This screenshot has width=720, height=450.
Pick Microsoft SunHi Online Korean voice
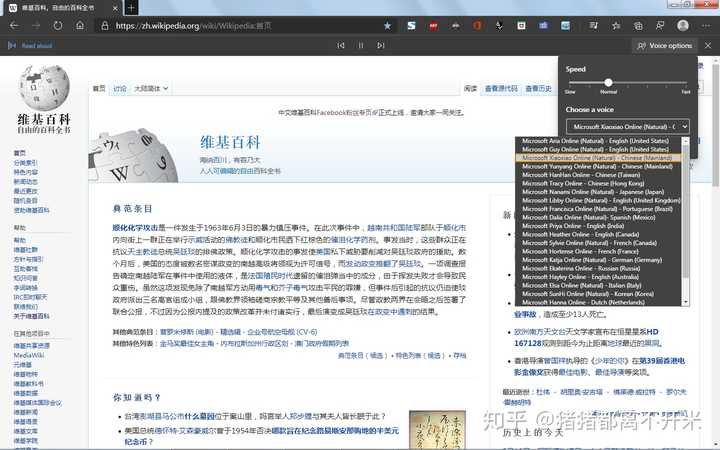click(598, 294)
